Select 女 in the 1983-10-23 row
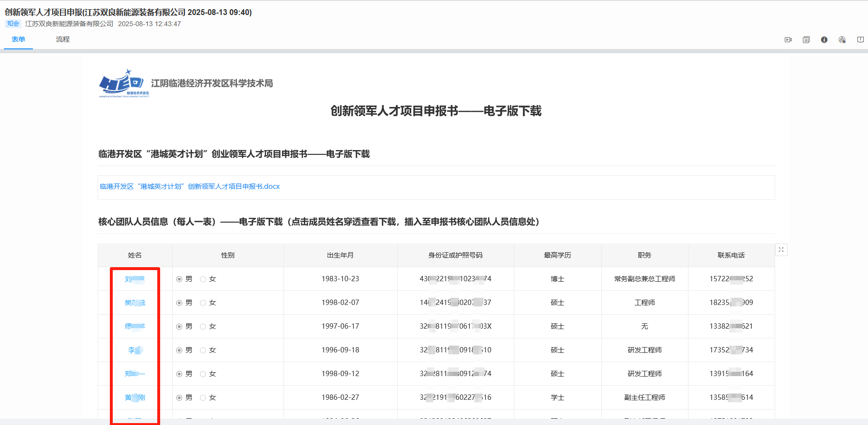Viewport: 868px width, 425px height. tap(203, 279)
